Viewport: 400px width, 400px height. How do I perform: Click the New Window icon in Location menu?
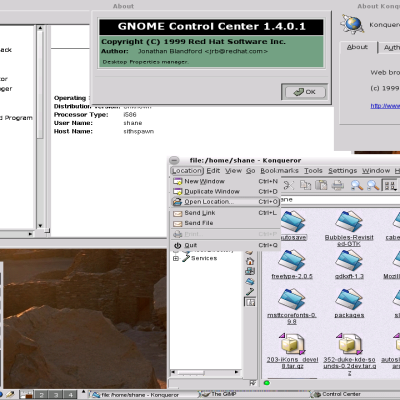point(177,181)
